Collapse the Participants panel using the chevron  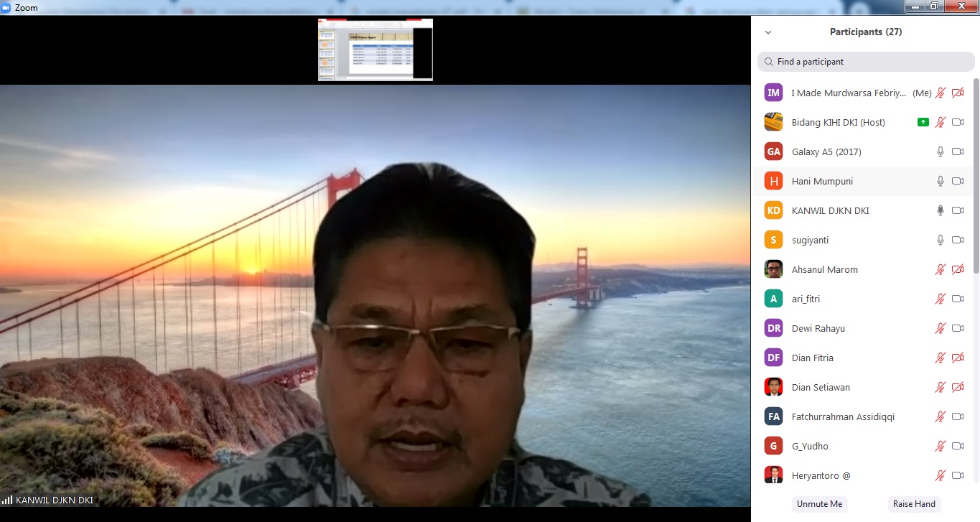tap(768, 32)
